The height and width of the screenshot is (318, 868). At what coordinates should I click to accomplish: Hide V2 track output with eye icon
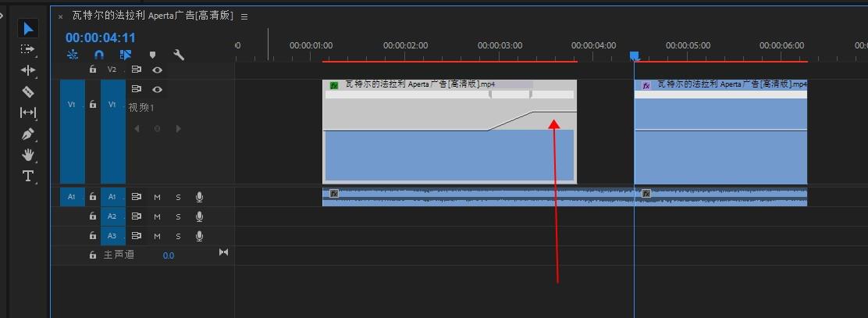coord(157,70)
